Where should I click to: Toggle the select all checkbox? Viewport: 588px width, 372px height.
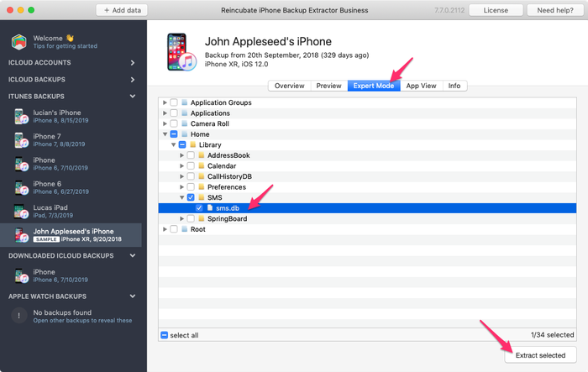pyautogui.click(x=165, y=335)
